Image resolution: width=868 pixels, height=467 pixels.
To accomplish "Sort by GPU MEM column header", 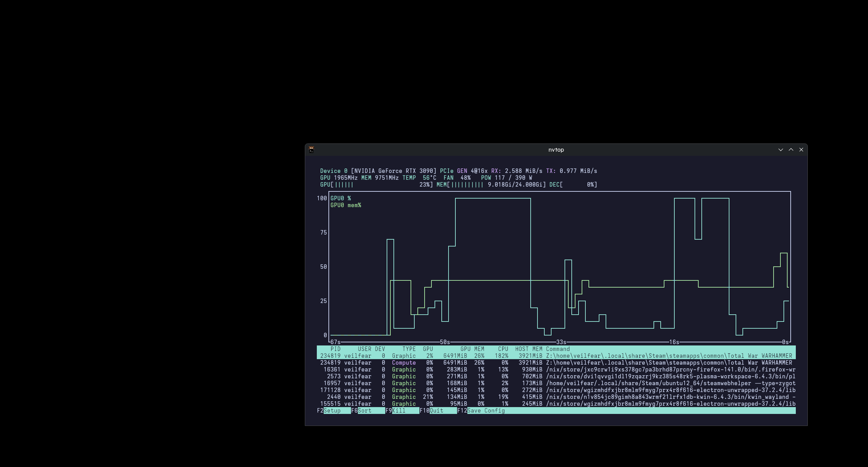I will point(472,349).
